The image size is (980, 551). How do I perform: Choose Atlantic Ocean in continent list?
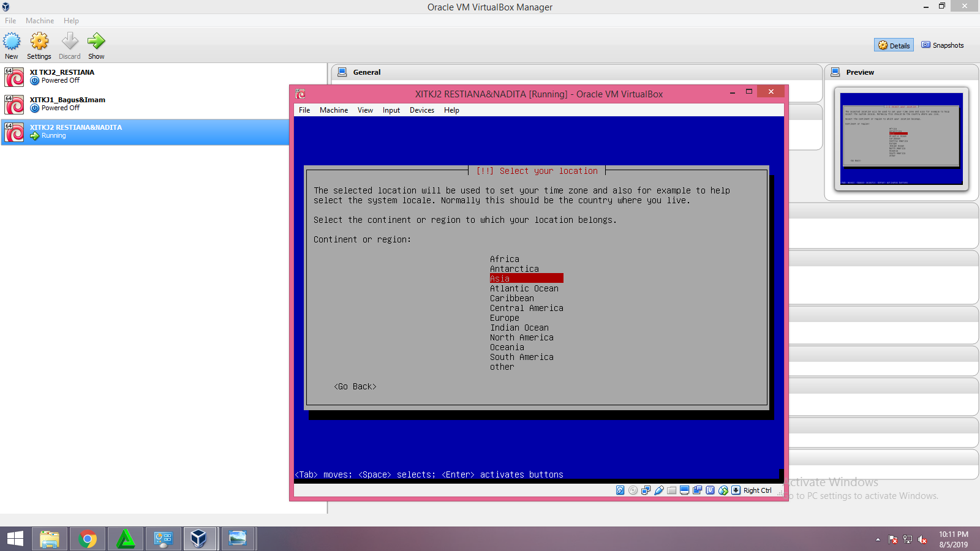tap(524, 288)
